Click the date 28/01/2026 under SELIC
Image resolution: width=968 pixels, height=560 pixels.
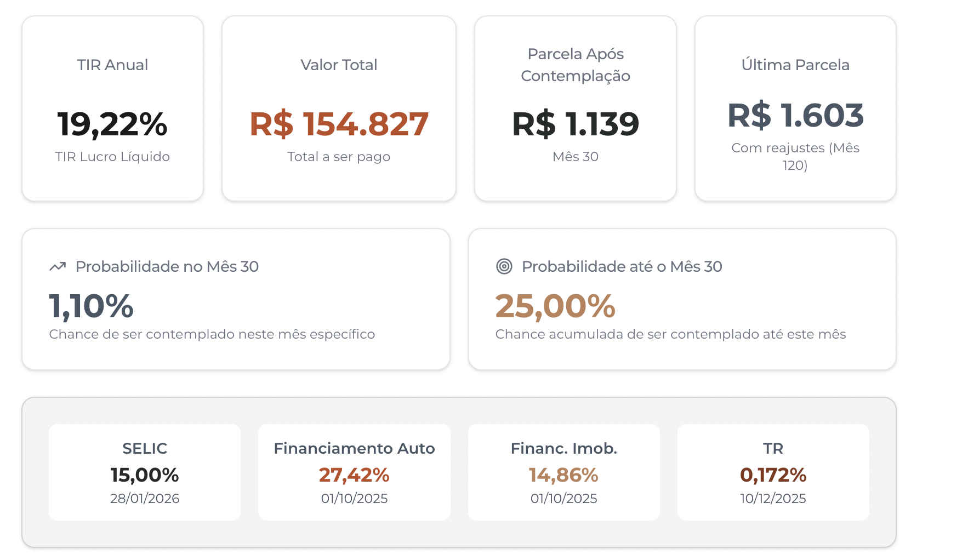click(144, 498)
